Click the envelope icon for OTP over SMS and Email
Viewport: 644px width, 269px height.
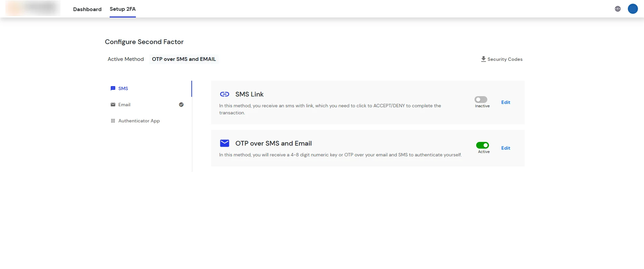click(224, 143)
